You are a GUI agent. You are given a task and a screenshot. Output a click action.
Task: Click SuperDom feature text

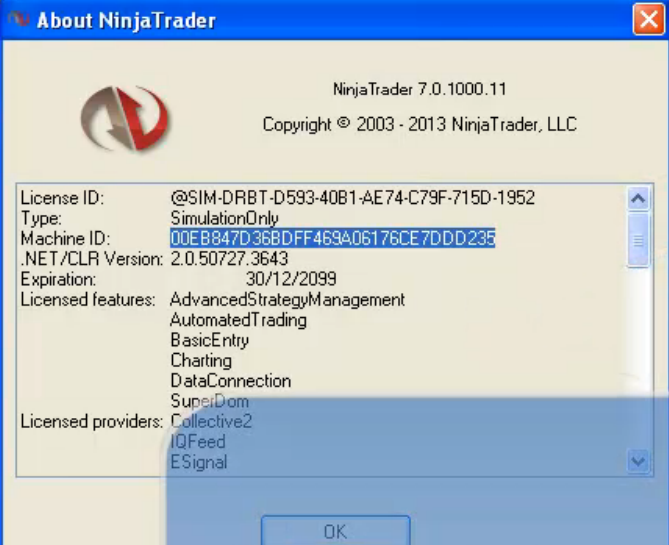pyautogui.click(x=209, y=401)
